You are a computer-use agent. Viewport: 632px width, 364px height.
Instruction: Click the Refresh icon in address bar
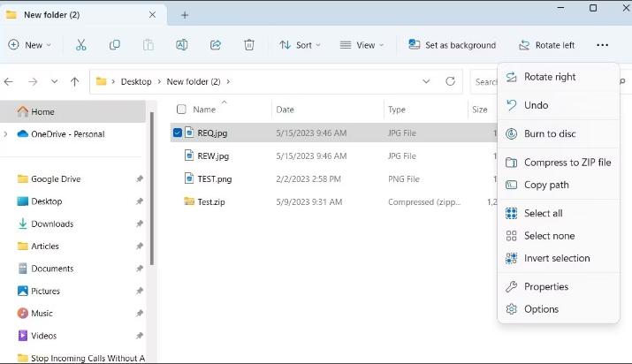(x=450, y=81)
